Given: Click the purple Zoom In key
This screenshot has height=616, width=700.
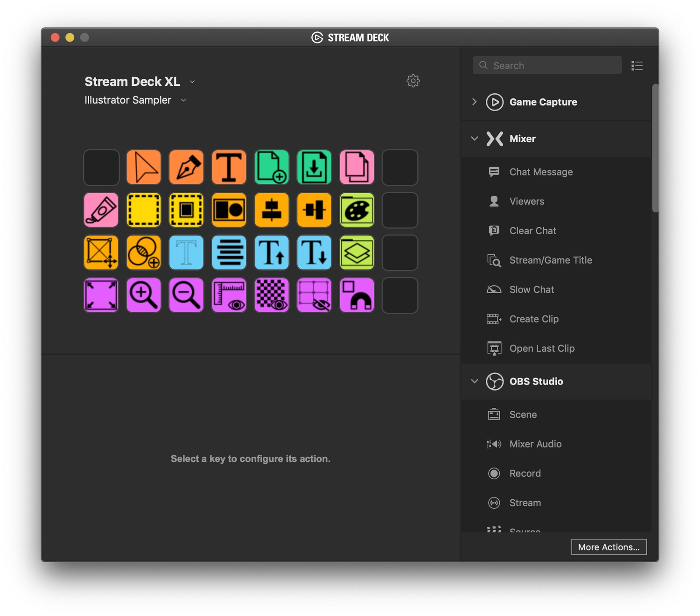Looking at the screenshot, I should [x=144, y=295].
